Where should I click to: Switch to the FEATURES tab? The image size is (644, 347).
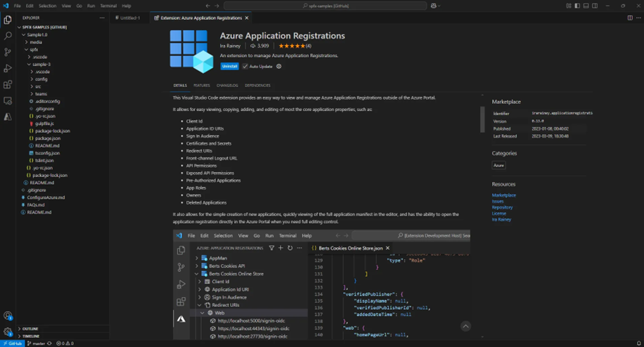(202, 85)
